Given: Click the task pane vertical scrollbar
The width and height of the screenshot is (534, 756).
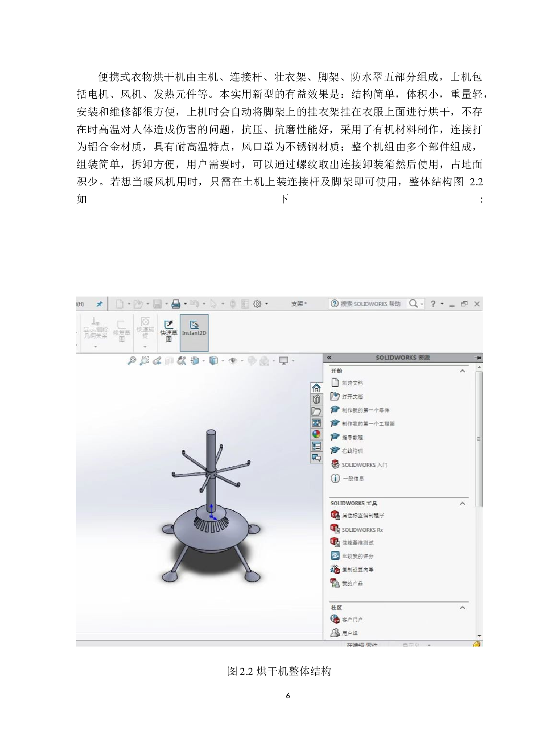Looking at the screenshot, I should tap(479, 439).
